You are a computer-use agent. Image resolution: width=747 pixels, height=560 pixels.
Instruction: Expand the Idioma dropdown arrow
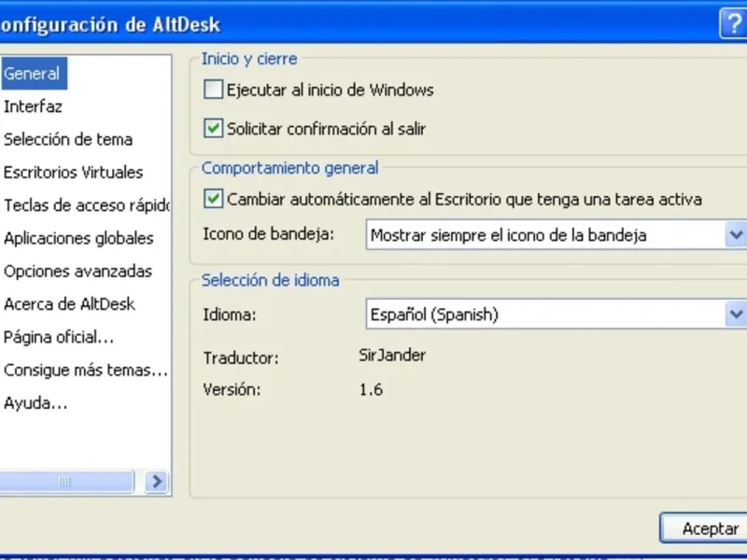coord(736,314)
